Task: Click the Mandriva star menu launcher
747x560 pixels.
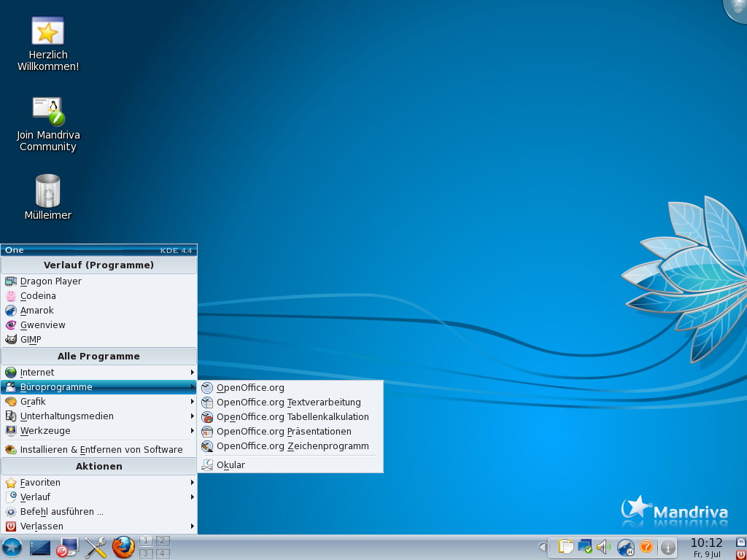Action: 12,547
